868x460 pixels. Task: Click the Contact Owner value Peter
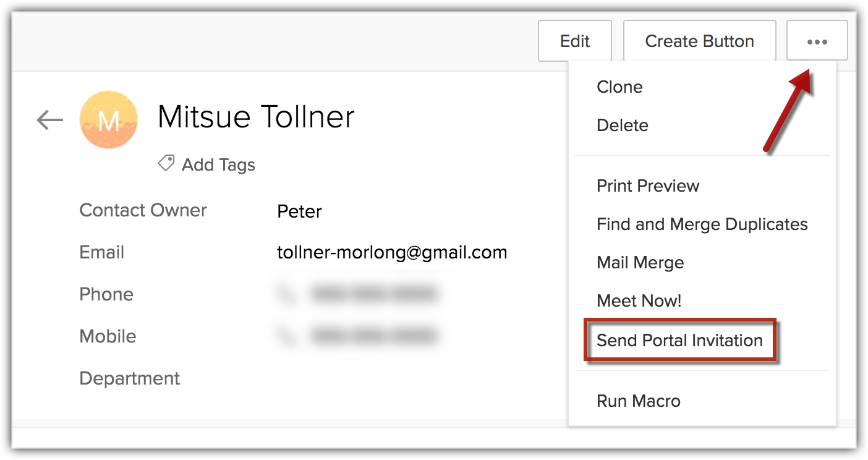pos(299,211)
